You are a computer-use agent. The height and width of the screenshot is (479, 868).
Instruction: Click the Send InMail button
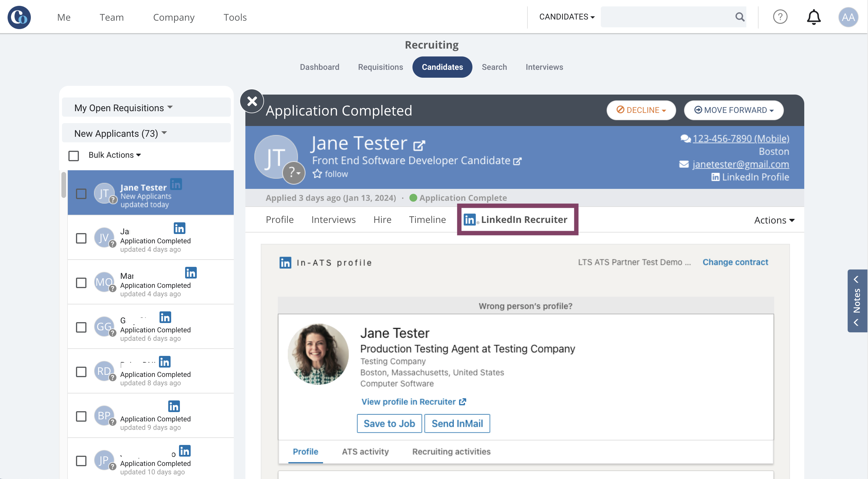pos(457,423)
